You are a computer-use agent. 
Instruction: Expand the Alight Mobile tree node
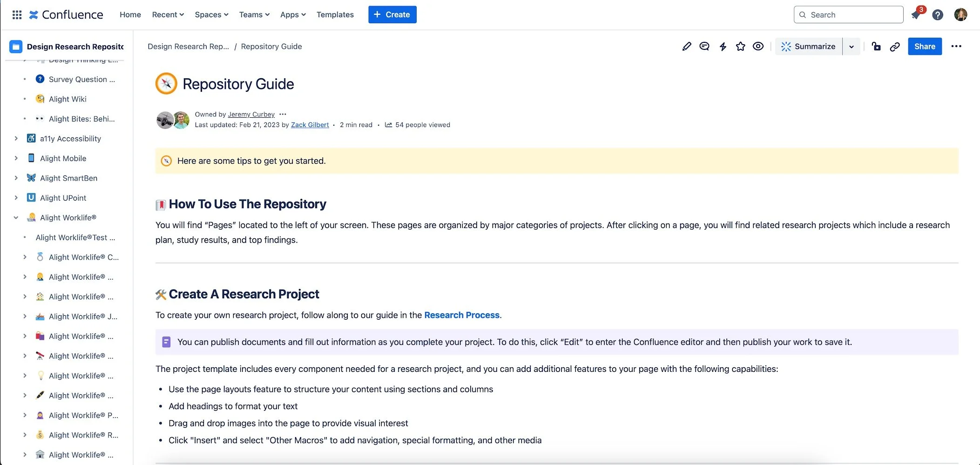16,158
